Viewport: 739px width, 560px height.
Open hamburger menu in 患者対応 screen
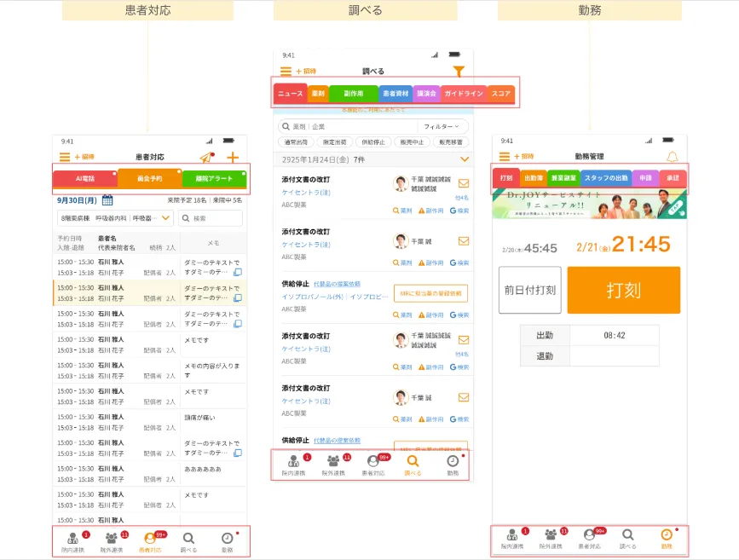coord(64,157)
